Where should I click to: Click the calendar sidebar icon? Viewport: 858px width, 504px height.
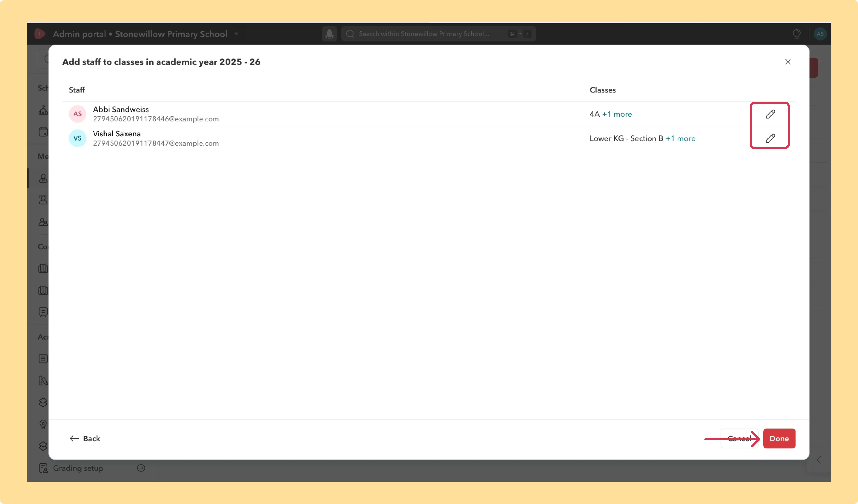pyautogui.click(x=43, y=132)
